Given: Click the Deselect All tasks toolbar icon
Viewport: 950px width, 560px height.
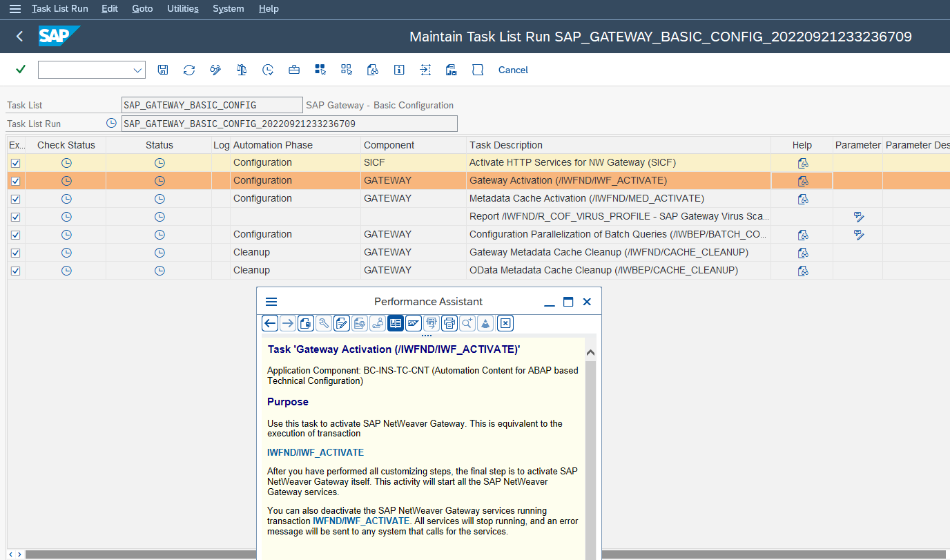Looking at the screenshot, I should 347,70.
